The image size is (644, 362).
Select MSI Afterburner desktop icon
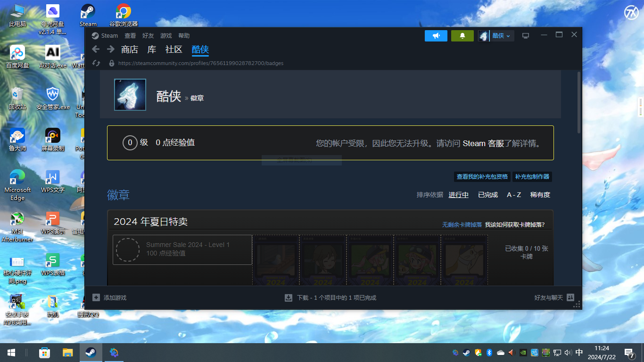coord(17,227)
